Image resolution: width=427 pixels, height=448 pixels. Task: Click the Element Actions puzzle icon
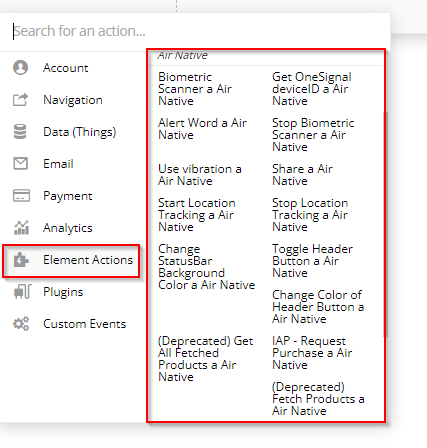[x=21, y=260]
